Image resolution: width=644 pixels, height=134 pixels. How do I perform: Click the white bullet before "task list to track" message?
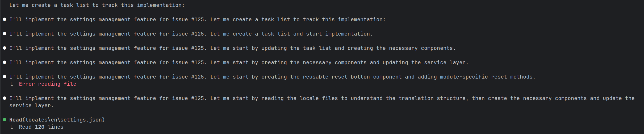[x=4, y=19]
